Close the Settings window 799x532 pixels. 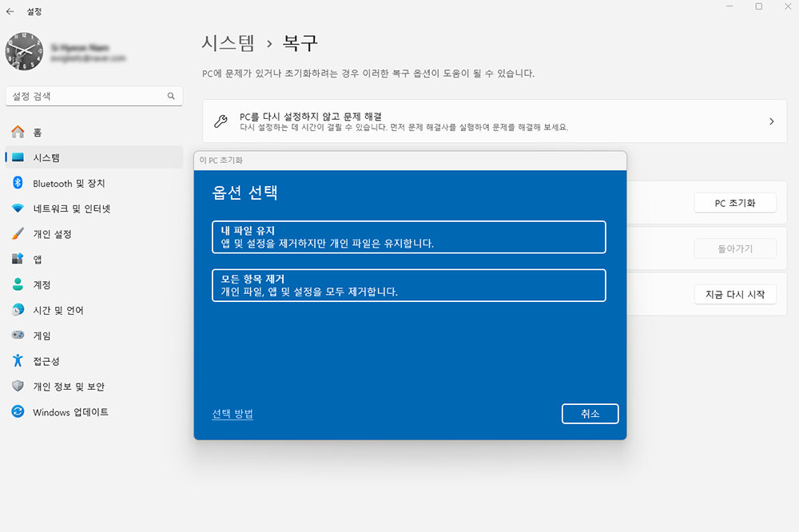tap(788, 6)
